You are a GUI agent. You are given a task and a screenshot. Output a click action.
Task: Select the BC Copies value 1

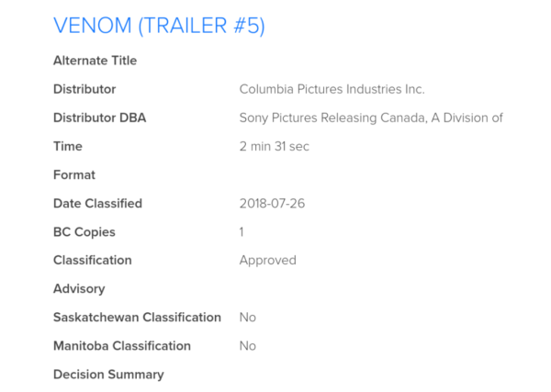pos(242,232)
